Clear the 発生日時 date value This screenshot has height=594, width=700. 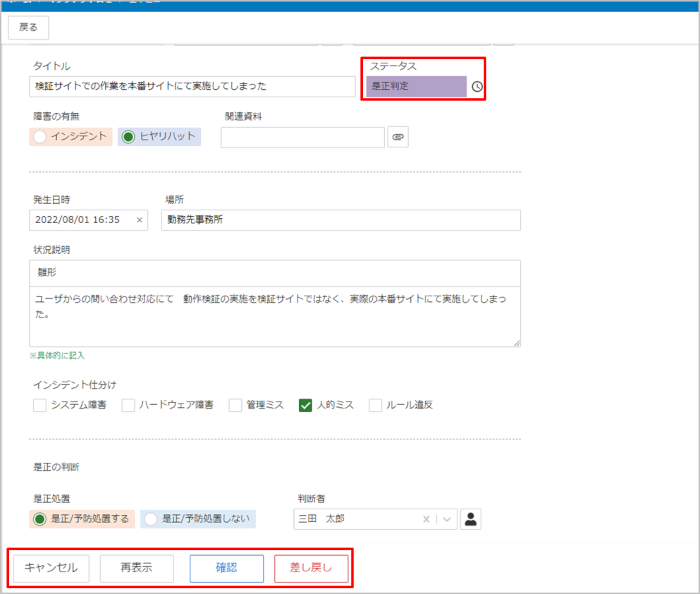pos(139,220)
